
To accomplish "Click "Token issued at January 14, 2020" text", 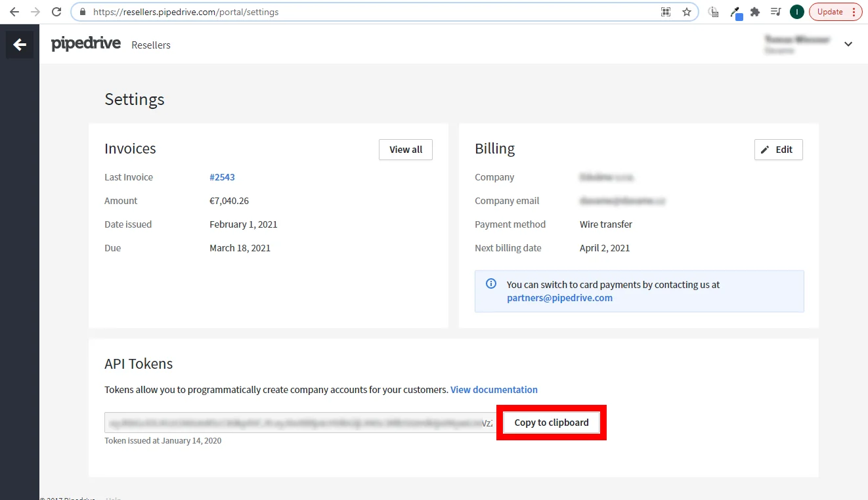I will tap(163, 441).
